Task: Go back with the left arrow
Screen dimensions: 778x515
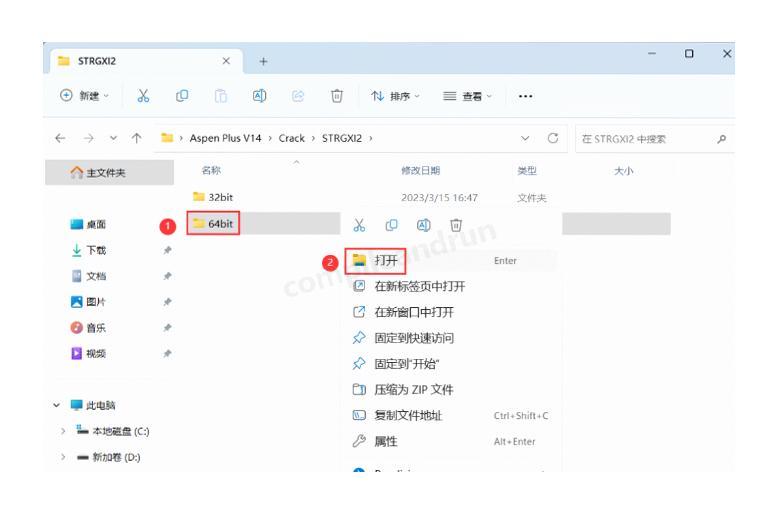Action: 61,138
